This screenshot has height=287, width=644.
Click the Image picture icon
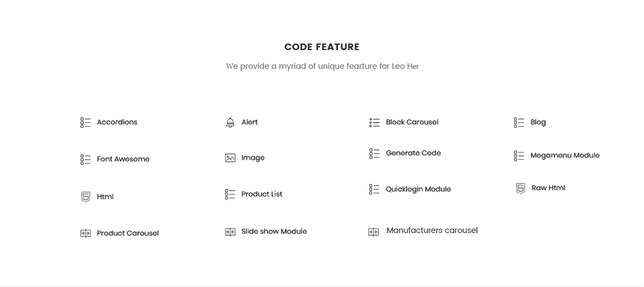tap(231, 158)
